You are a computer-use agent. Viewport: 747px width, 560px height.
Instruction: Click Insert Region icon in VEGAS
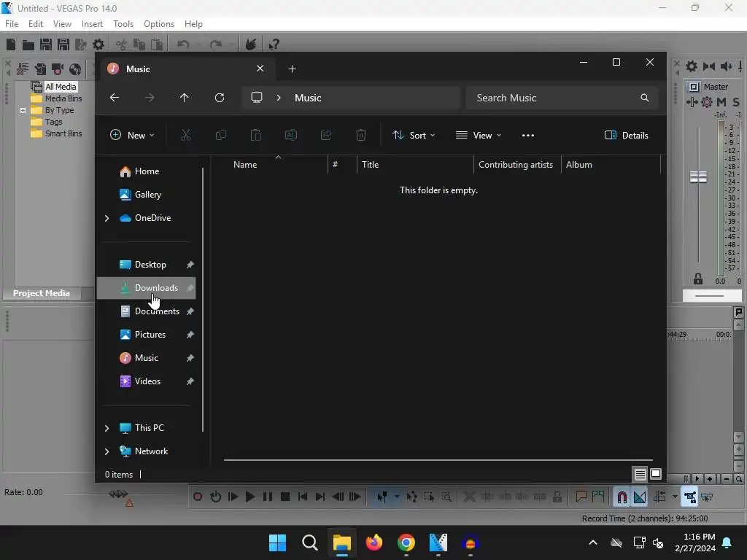point(598,497)
